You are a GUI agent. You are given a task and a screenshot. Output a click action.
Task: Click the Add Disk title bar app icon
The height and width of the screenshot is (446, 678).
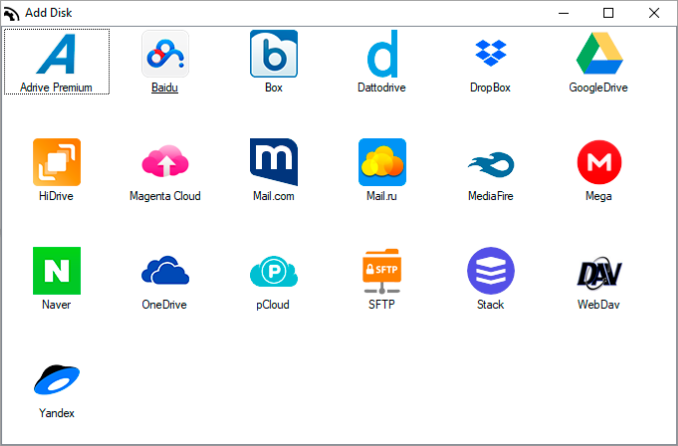(x=12, y=12)
